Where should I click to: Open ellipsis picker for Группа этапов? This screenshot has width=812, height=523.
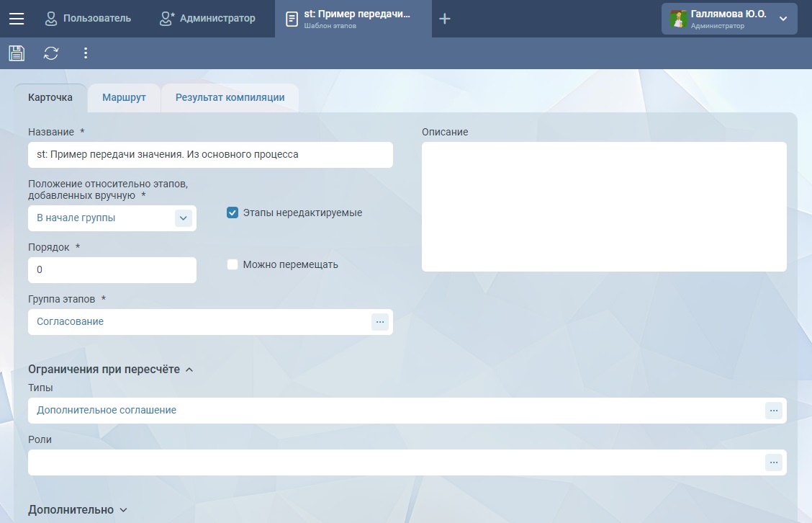[380, 322]
